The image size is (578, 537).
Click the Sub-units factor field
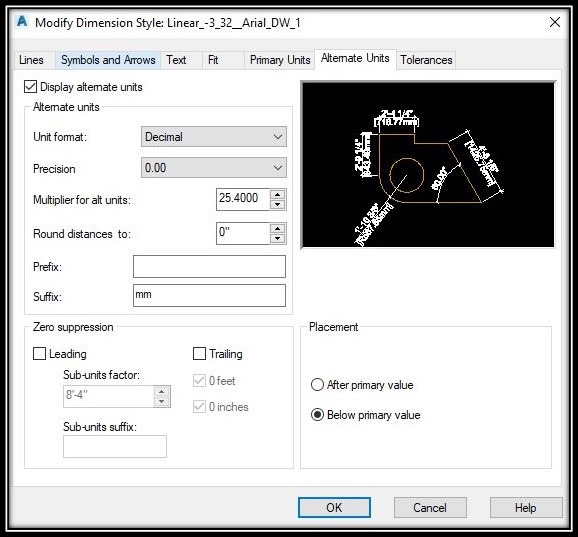pos(108,396)
